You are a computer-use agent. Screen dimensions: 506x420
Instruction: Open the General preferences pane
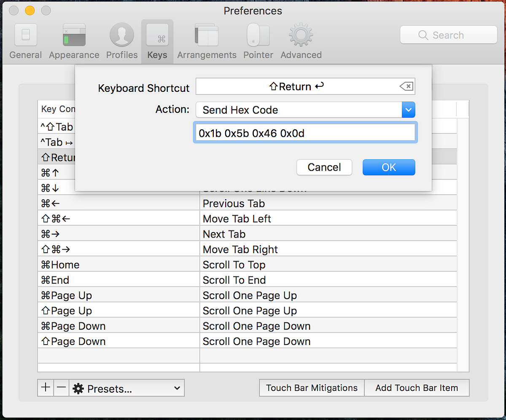[25, 40]
